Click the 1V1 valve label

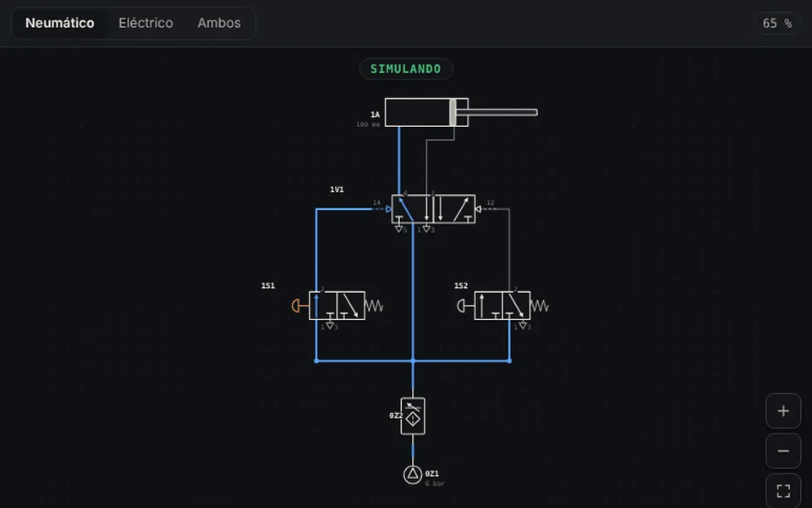(337, 190)
